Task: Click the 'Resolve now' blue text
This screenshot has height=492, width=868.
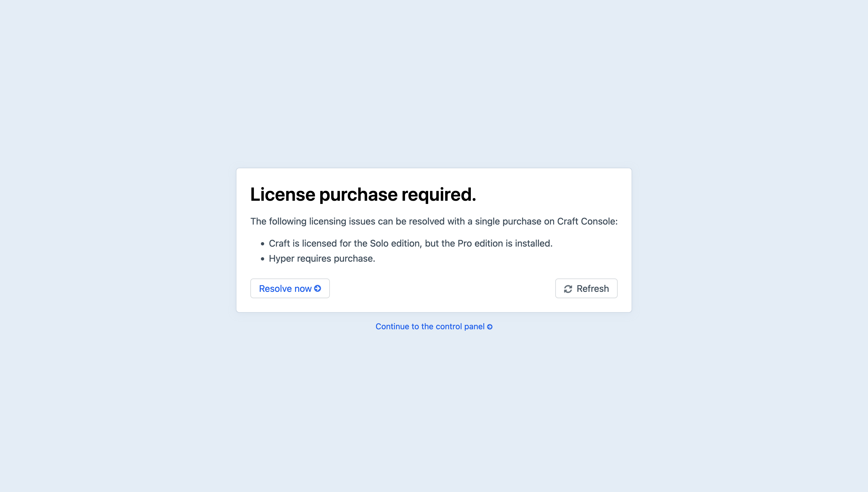Action: 285,289
